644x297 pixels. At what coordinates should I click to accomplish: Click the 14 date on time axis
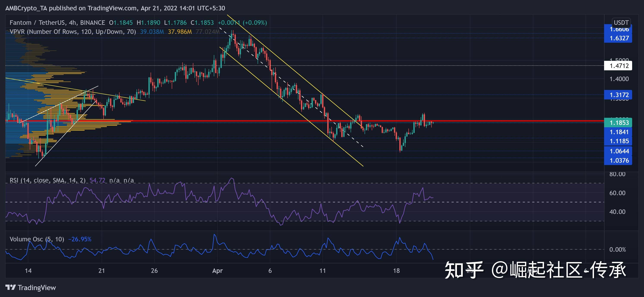(x=28, y=271)
